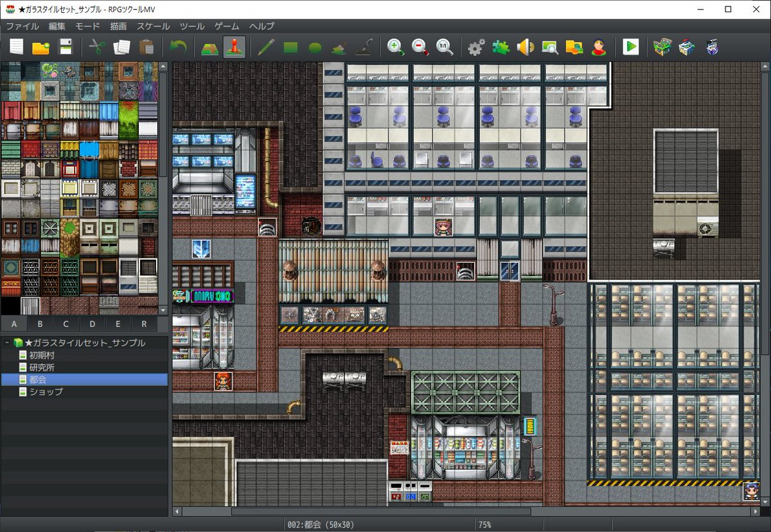Select the ★ガラスタイルセット_サンプル root item
Image resolution: width=771 pixels, height=532 pixels.
(84, 342)
